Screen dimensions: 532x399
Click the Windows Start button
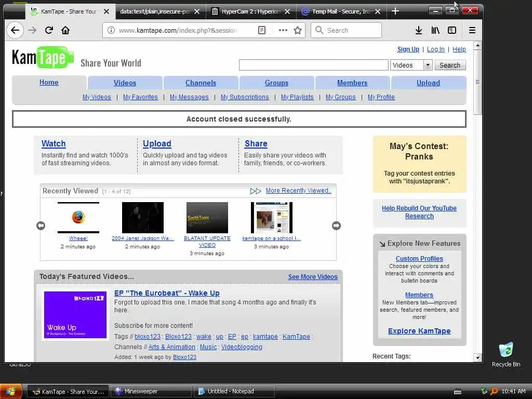pyautogui.click(x=11, y=392)
